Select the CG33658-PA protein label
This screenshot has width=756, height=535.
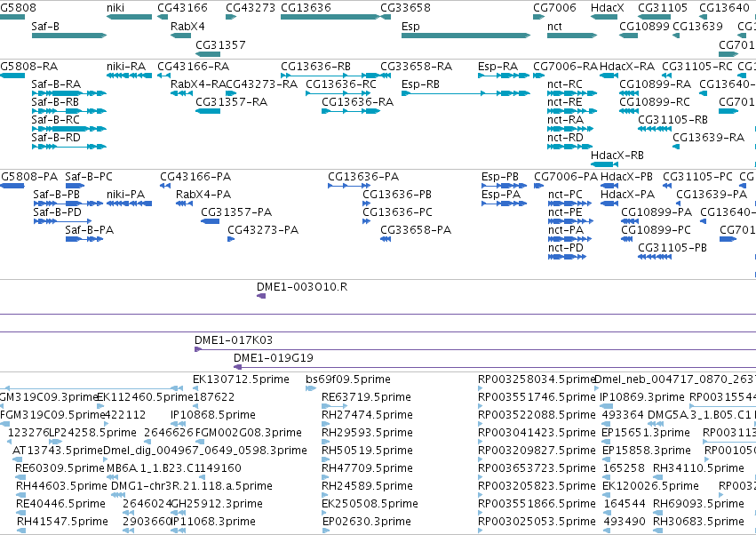pos(416,230)
